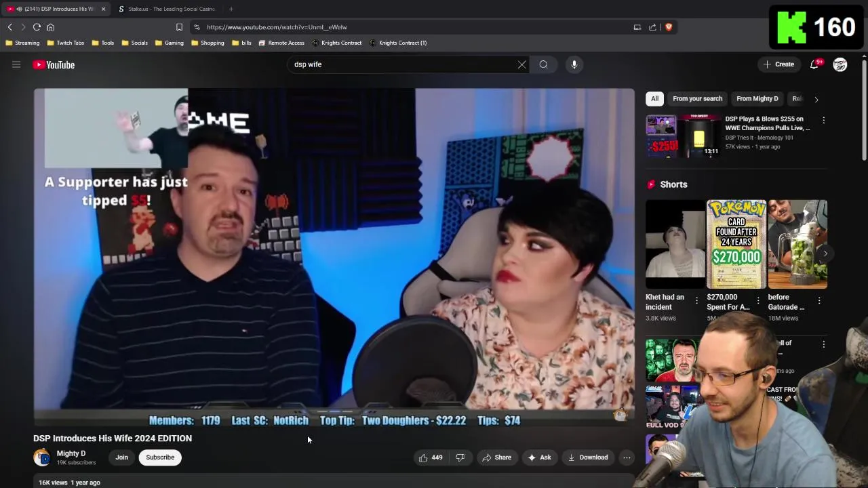Image resolution: width=868 pixels, height=488 pixels.
Task: Submit search with magnifier icon
Action: coord(544,64)
